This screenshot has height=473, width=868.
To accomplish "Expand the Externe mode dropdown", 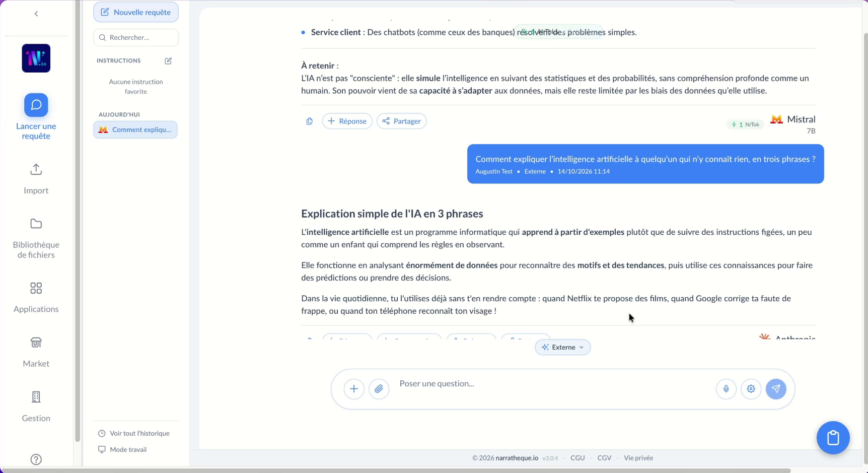I will point(563,347).
